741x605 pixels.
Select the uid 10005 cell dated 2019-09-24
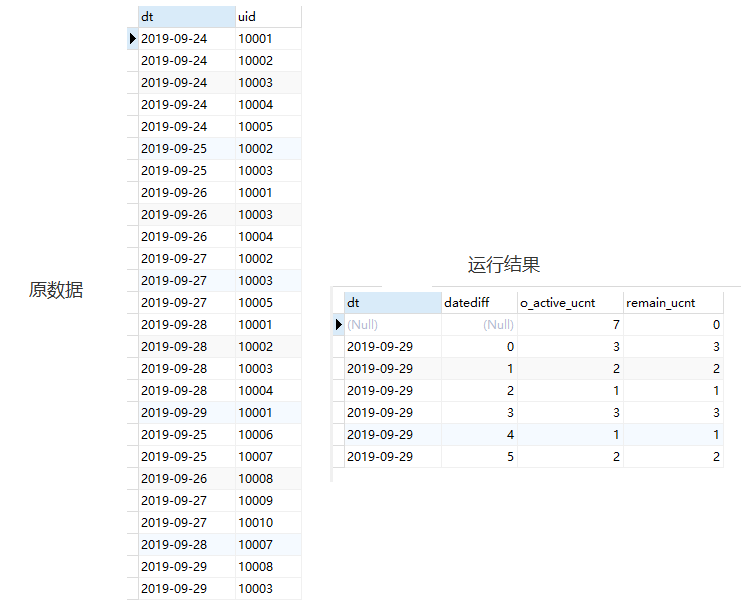(x=268, y=127)
